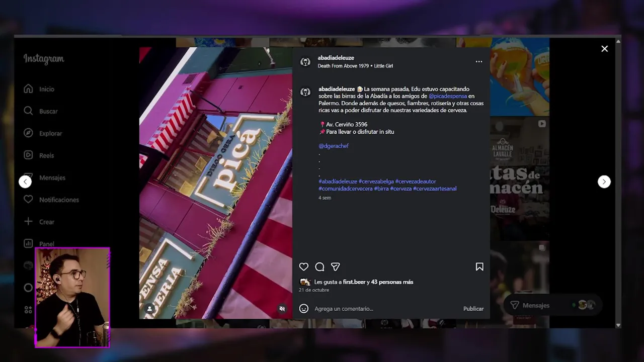Click the Mensajes label in sidebar
This screenshot has width=644, height=362.
(x=52, y=177)
